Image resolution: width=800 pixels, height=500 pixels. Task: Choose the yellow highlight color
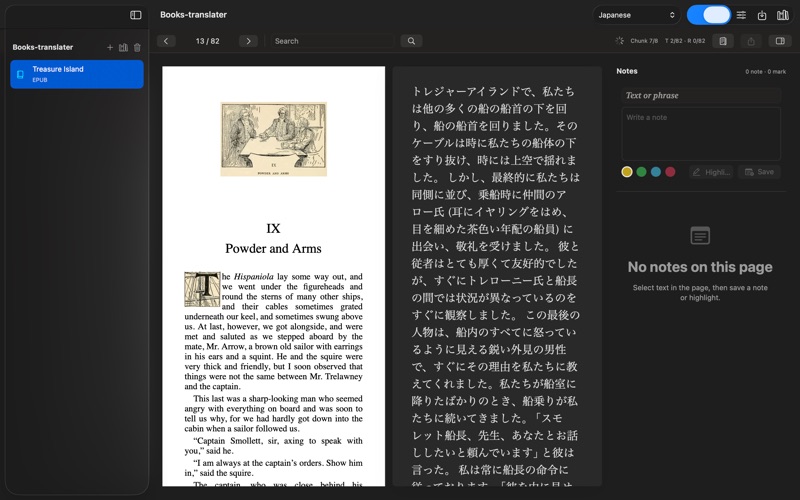point(627,172)
